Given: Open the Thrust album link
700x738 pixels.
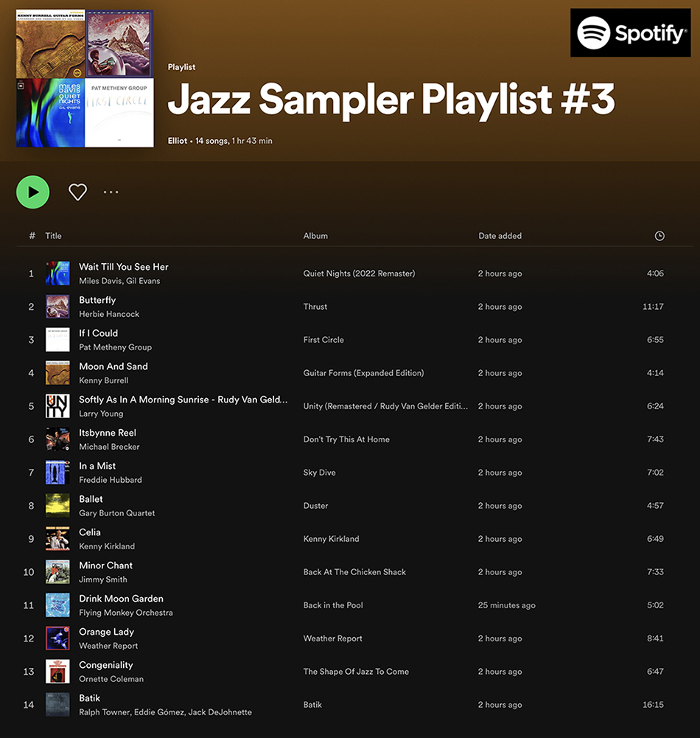Looking at the screenshot, I should pyautogui.click(x=315, y=307).
